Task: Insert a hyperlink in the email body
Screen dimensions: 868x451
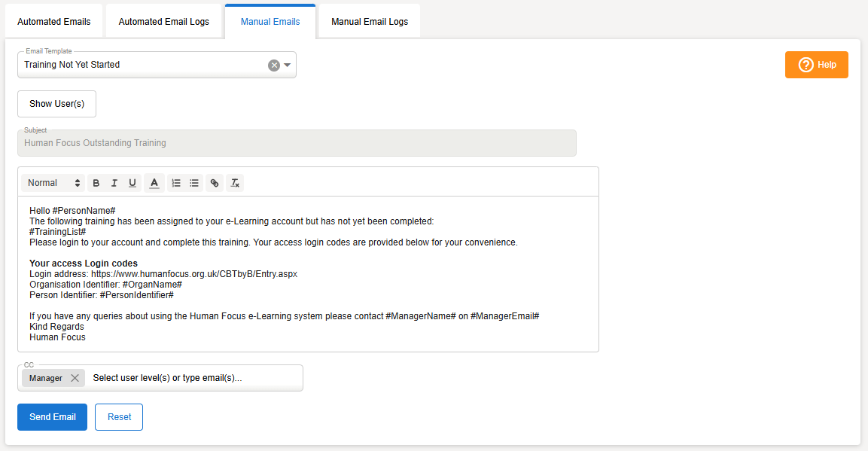Action: coord(215,183)
